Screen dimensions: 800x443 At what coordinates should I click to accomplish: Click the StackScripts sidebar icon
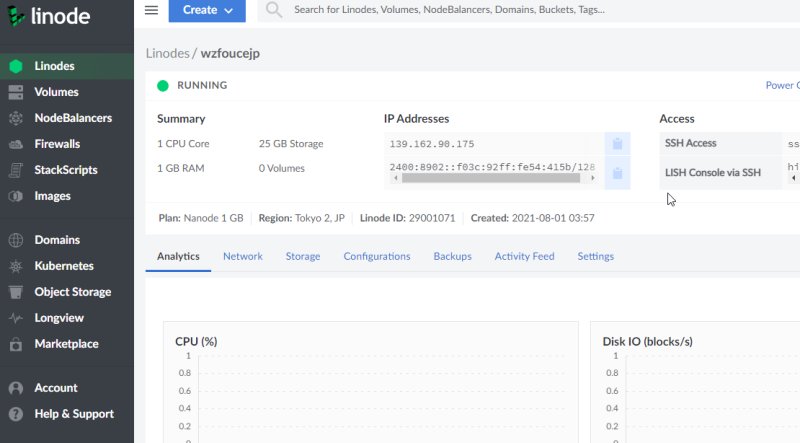coord(16,170)
